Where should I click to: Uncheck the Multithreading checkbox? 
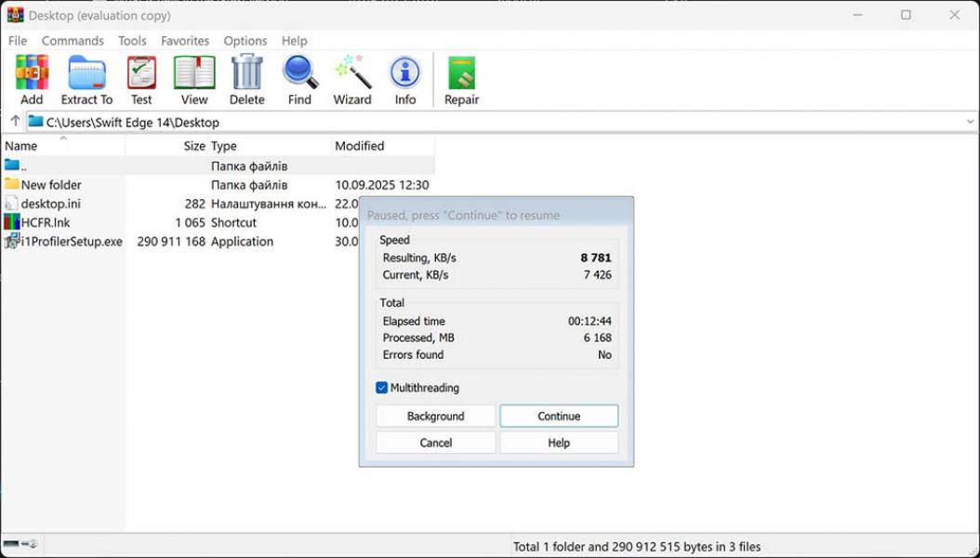tap(382, 388)
